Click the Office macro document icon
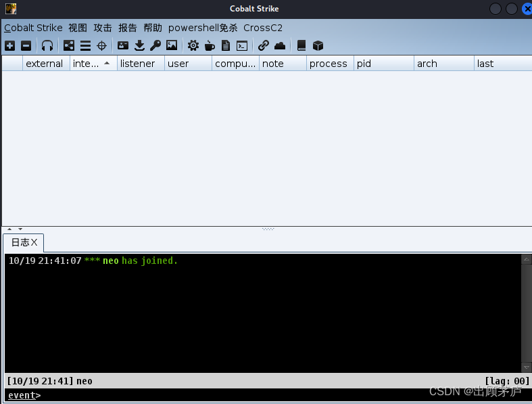 [226, 45]
